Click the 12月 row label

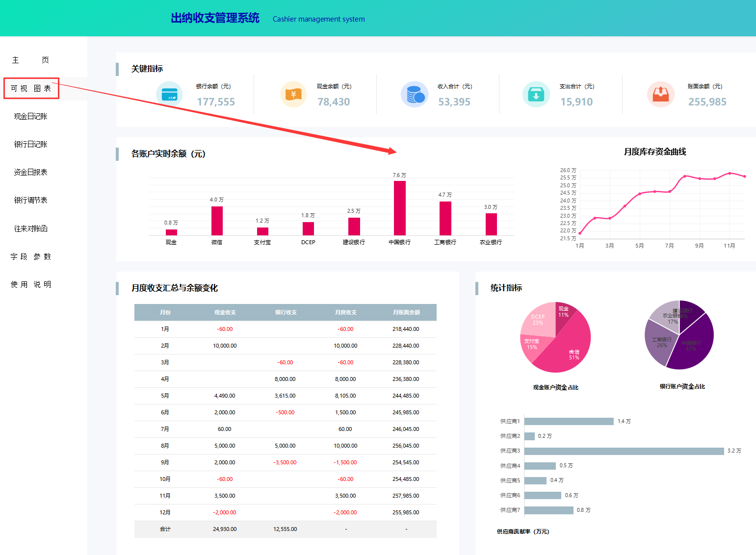[x=165, y=512]
